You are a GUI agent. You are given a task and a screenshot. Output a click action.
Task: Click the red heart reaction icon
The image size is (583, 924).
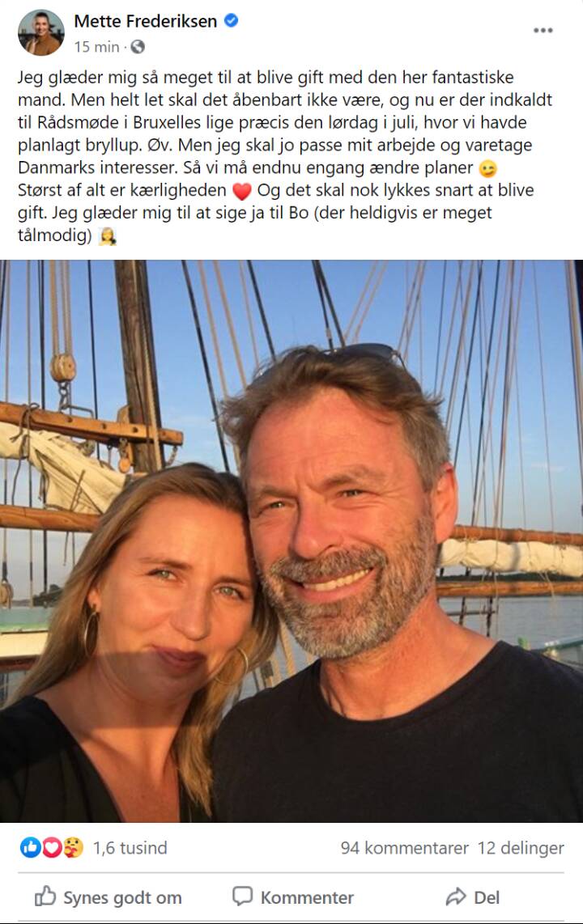tap(52, 847)
